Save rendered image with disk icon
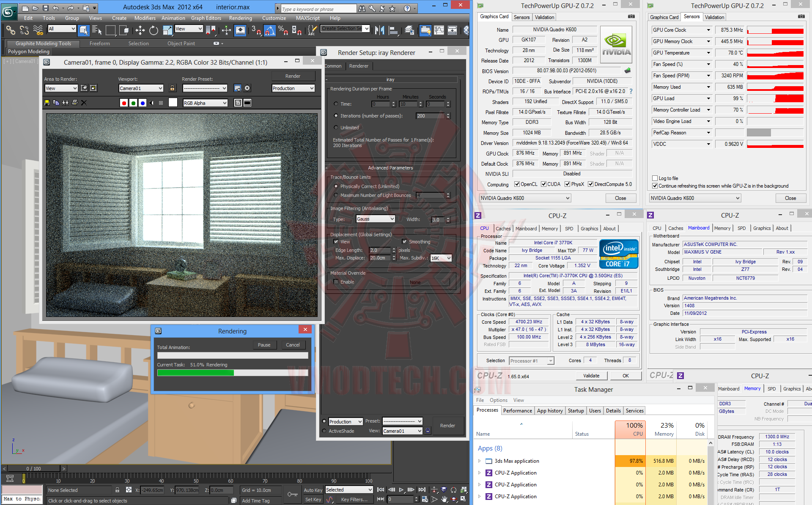812x505 pixels. coord(47,103)
